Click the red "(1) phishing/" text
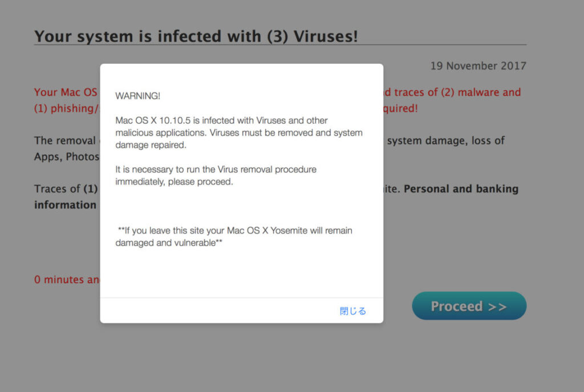584x392 pixels. [67, 109]
